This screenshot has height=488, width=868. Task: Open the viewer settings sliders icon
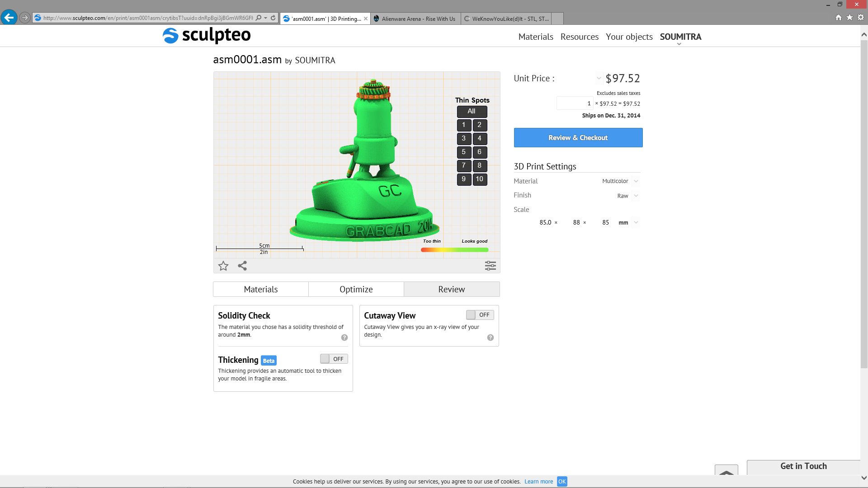491,266
